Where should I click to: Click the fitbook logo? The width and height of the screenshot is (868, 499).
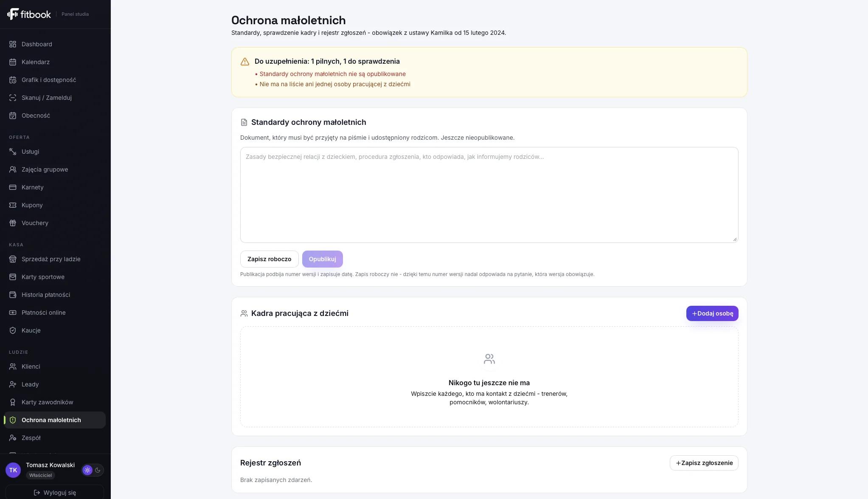[29, 14]
